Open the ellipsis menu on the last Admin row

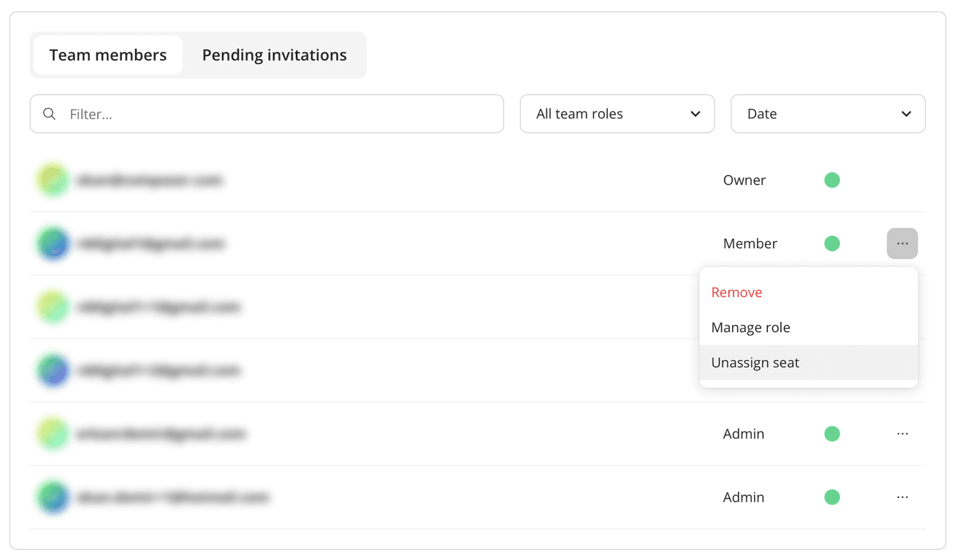(902, 497)
